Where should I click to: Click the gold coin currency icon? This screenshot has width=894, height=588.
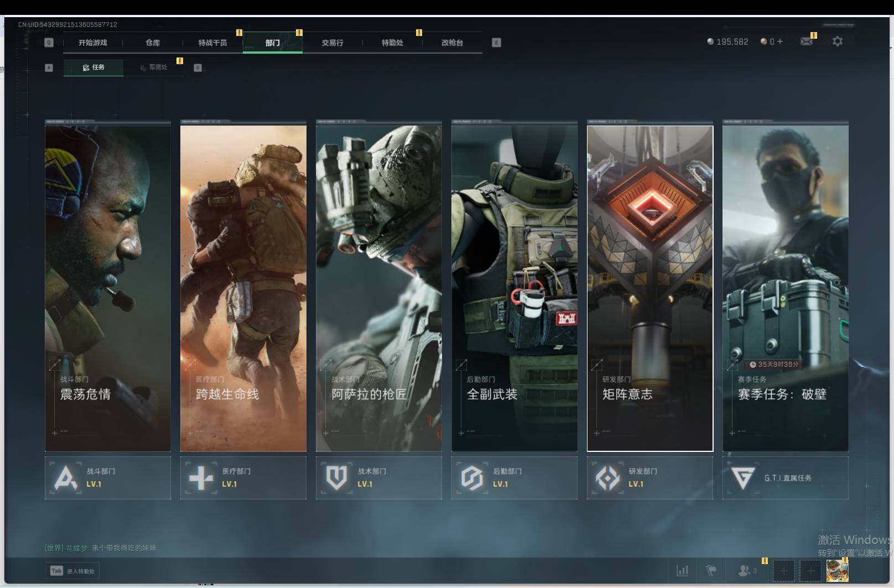(x=764, y=41)
